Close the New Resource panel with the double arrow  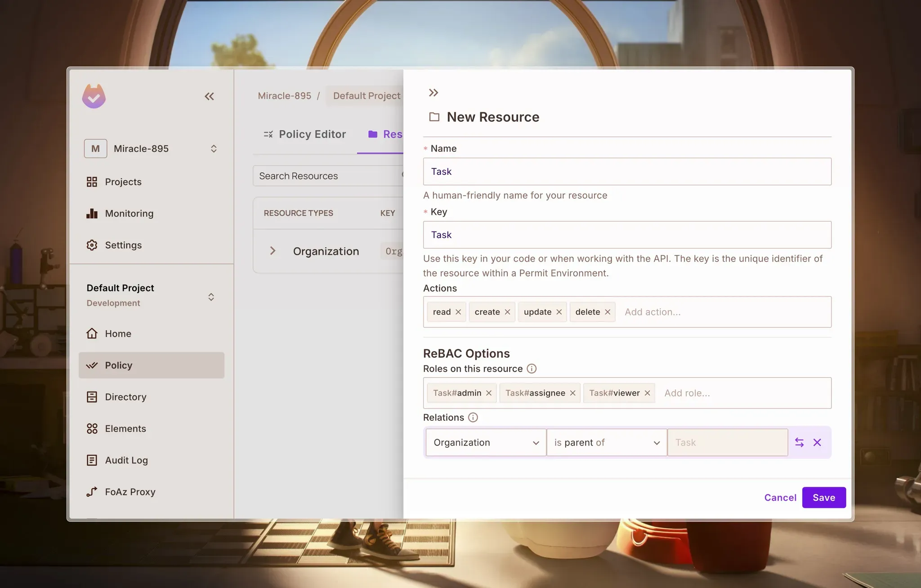[433, 93]
